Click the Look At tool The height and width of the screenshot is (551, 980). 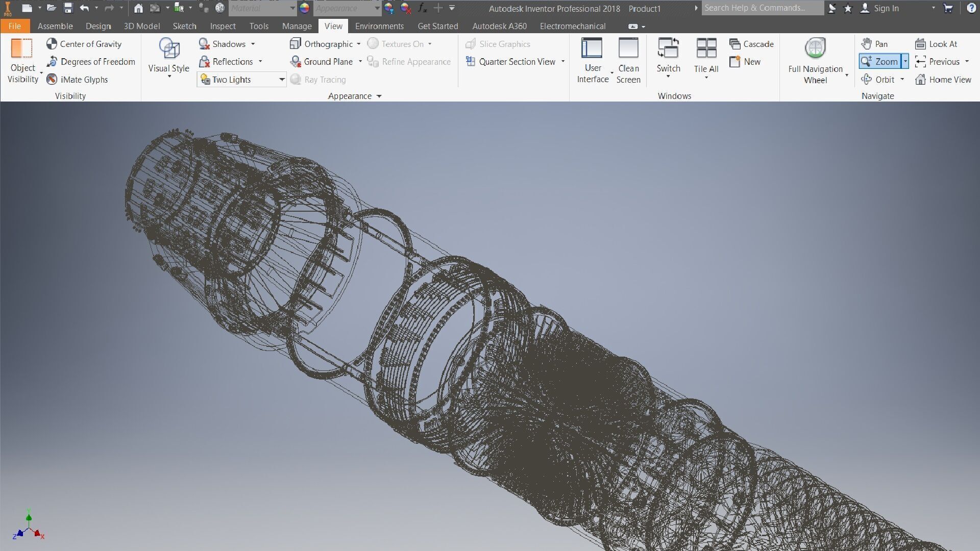tap(936, 44)
